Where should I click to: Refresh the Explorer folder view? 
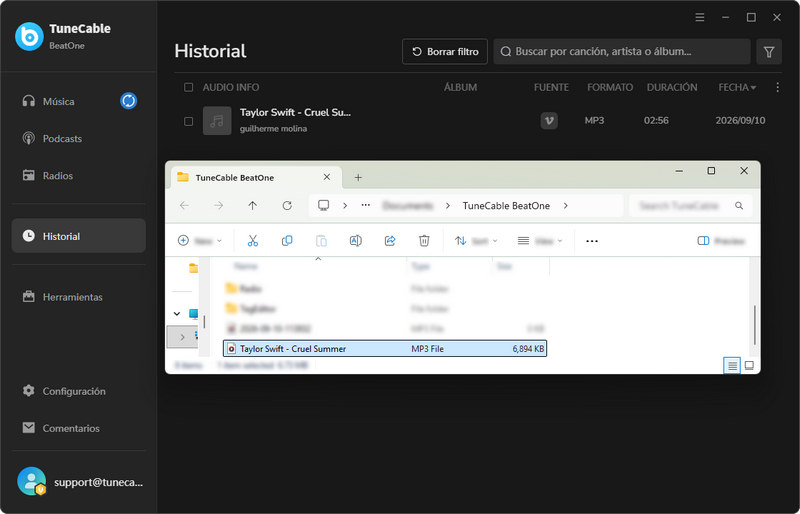[x=287, y=206]
